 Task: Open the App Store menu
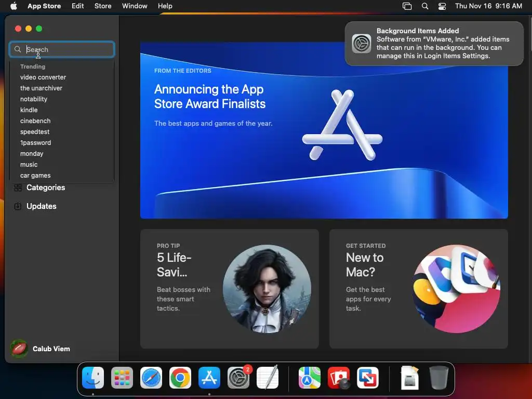point(44,6)
